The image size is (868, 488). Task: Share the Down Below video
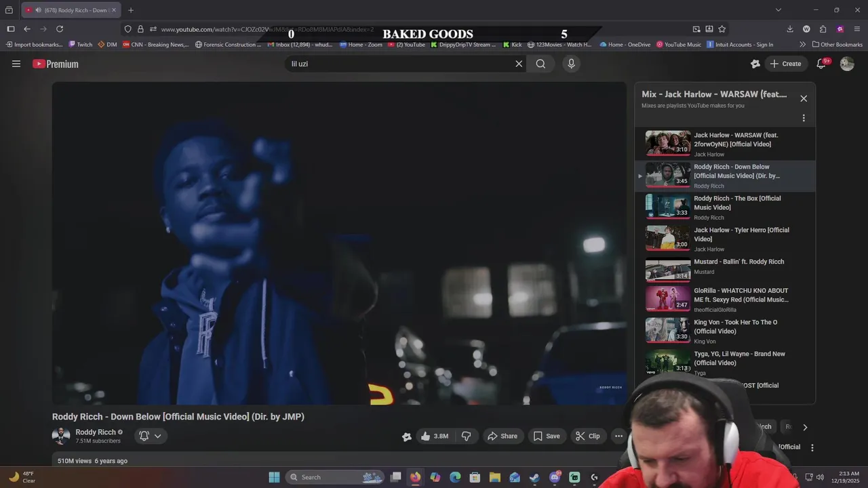tap(502, 436)
